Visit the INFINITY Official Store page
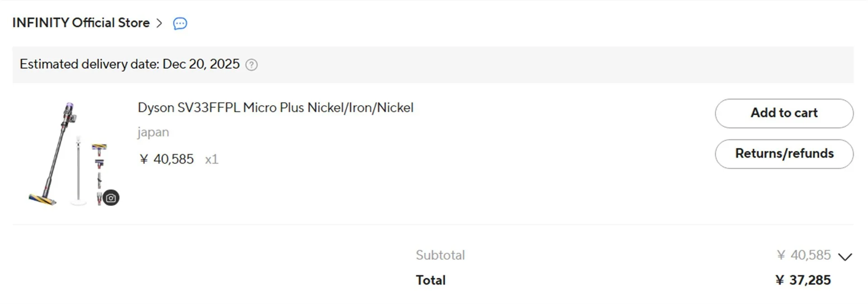868x304 pixels. pyautogui.click(x=81, y=23)
